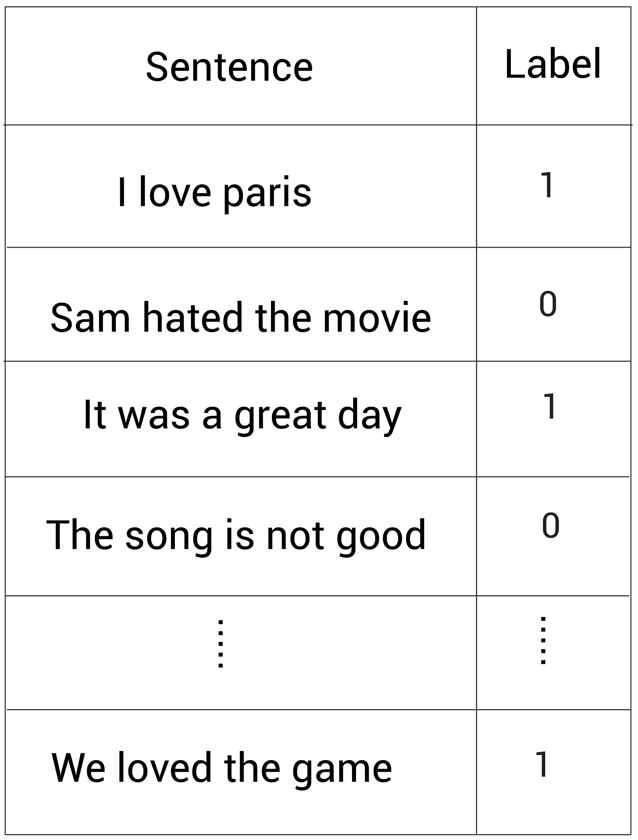Click the word 'song' in fourth sentence
Image resolution: width=638 pixels, height=840 pixels.
[169, 536]
